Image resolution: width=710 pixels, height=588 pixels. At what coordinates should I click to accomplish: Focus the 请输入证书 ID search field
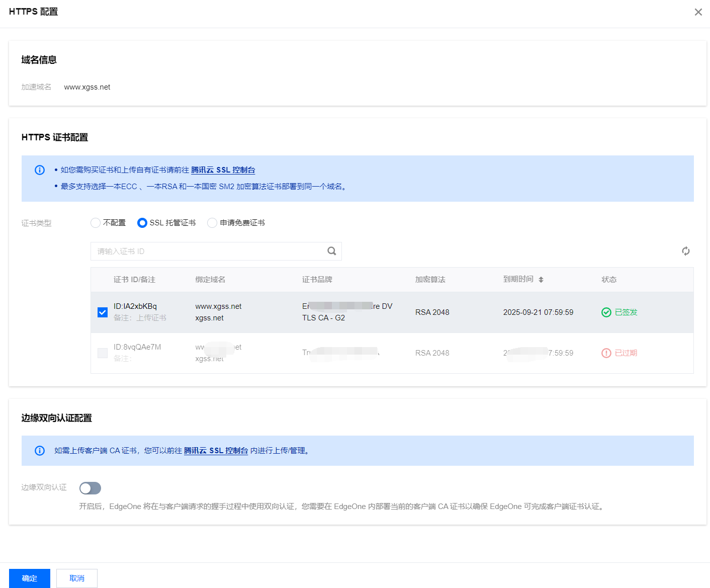click(216, 251)
